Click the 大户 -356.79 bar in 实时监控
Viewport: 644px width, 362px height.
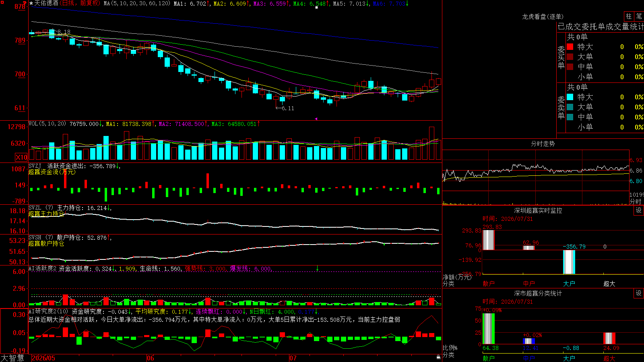[569, 262]
